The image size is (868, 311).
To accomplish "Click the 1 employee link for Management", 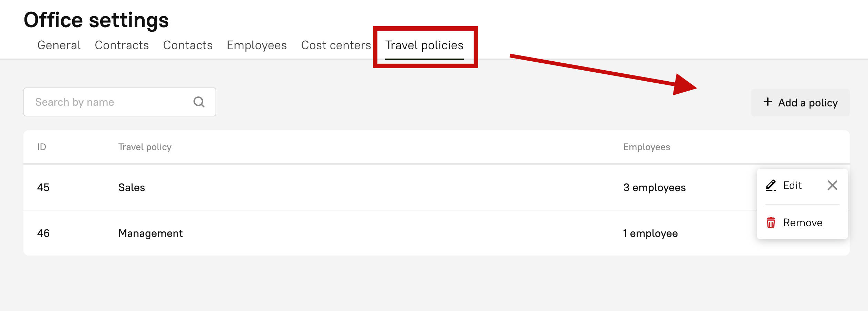I will tap(650, 233).
